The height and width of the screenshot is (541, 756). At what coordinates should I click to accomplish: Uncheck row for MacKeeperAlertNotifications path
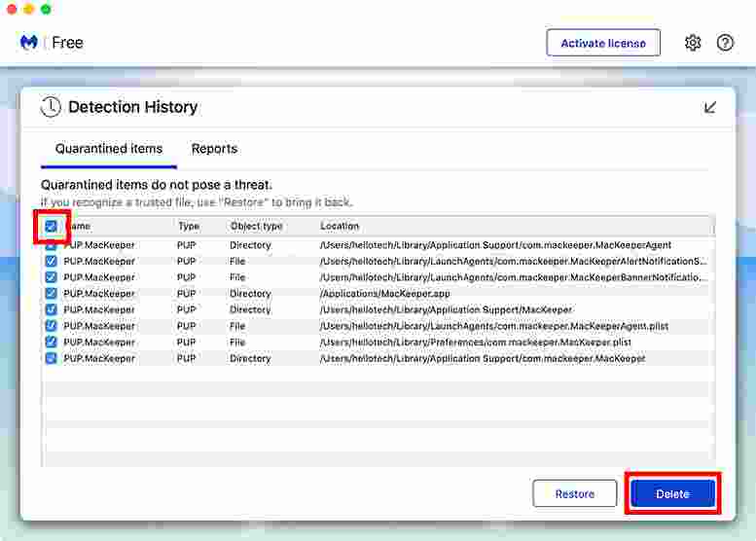[52, 262]
